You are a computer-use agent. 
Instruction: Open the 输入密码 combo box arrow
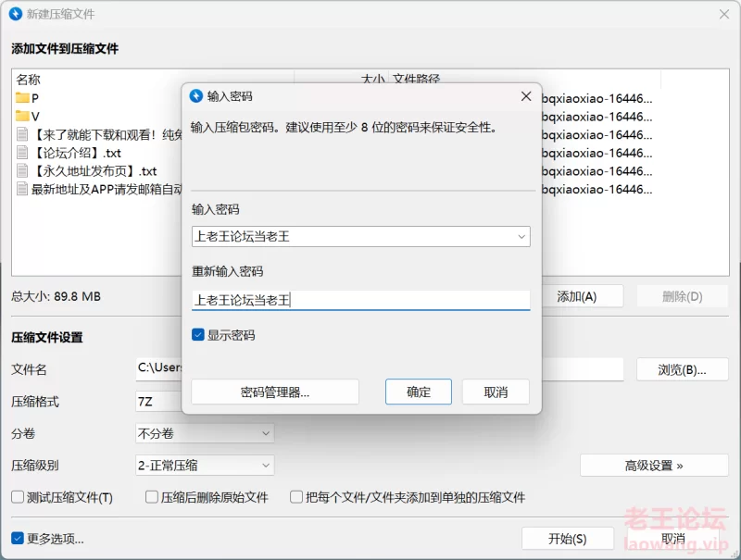point(521,236)
